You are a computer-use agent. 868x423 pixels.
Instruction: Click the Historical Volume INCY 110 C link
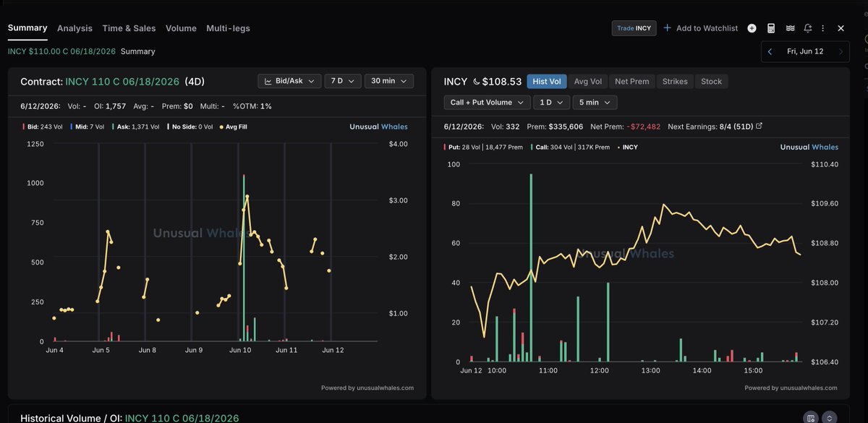[x=182, y=418]
